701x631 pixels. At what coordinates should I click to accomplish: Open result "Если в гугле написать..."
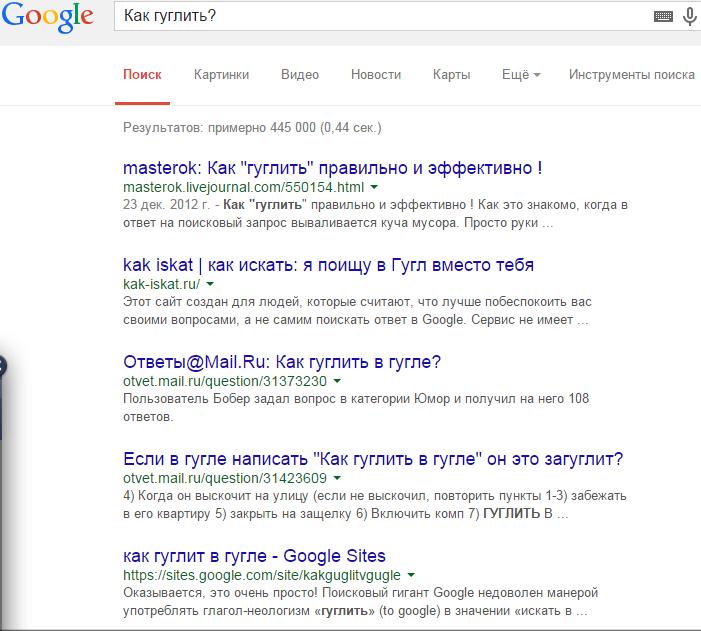point(373,459)
